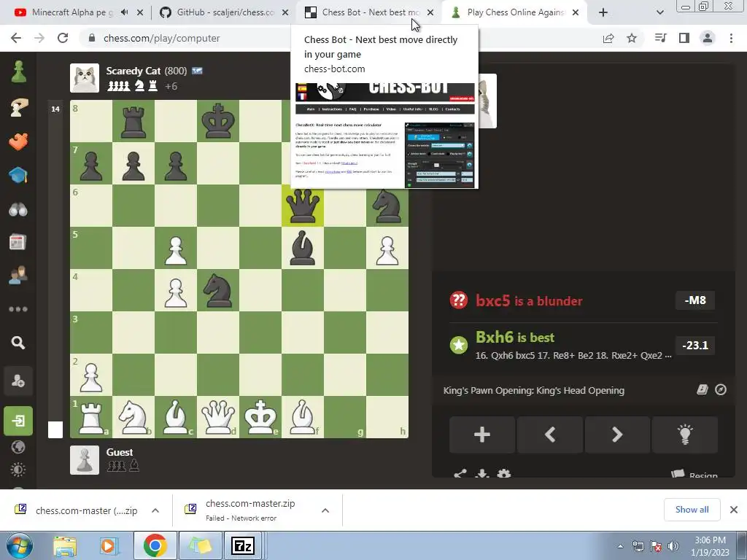747x560 pixels.
Task: Open the media control icon in Chrome toolbar
Action: pyautogui.click(x=660, y=38)
